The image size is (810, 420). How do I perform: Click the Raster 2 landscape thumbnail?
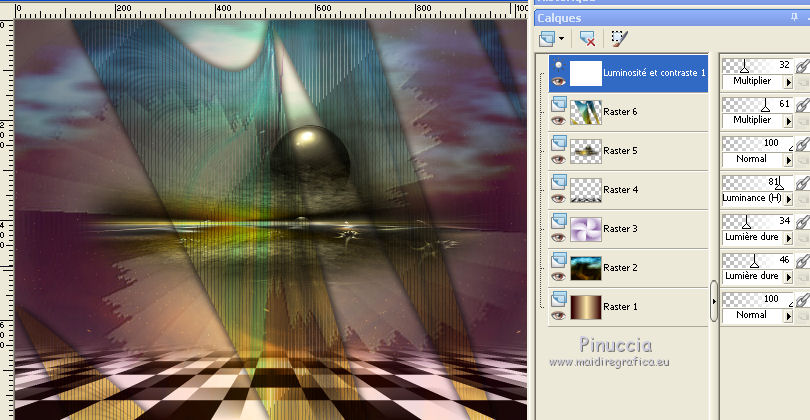pyautogui.click(x=586, y=268)
